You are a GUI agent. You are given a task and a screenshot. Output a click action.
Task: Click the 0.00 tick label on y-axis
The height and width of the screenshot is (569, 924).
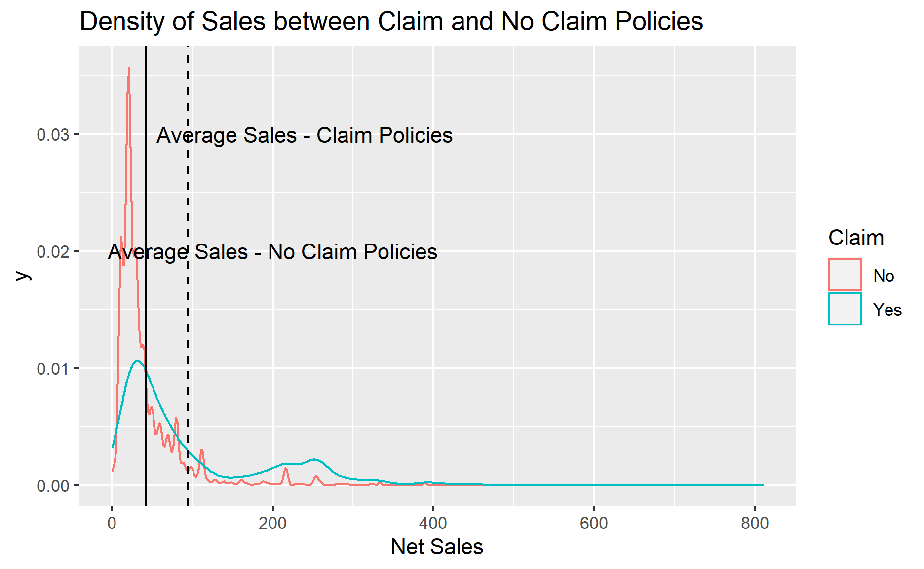(x=53, y=486)
